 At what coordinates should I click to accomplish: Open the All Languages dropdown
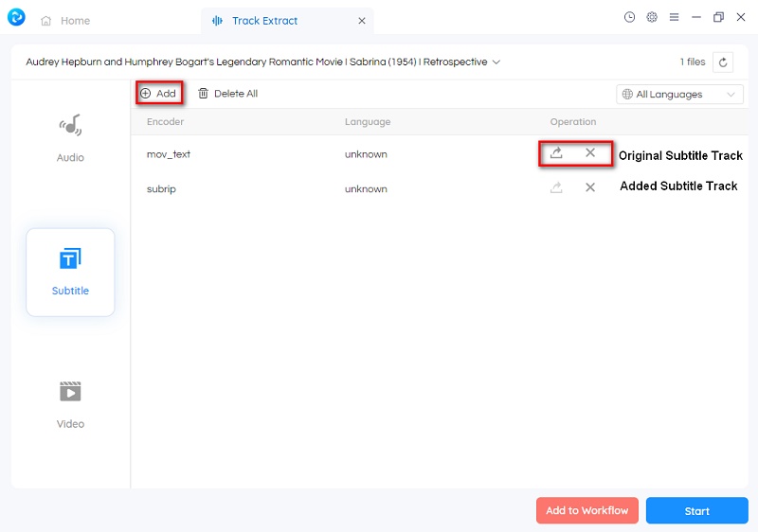679,95
